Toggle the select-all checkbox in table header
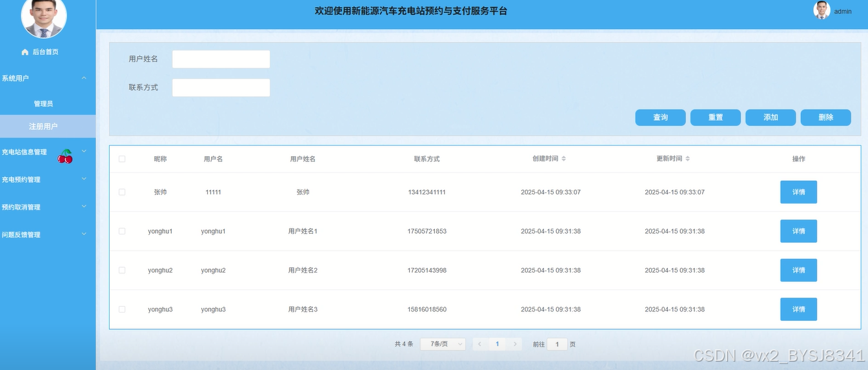The height and width of the screenshot is (370, 868). (122, 159)
